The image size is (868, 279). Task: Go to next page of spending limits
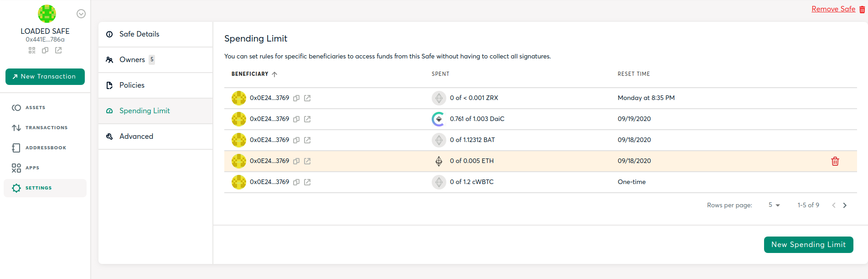pyautogui.click(x=845, y=205)
